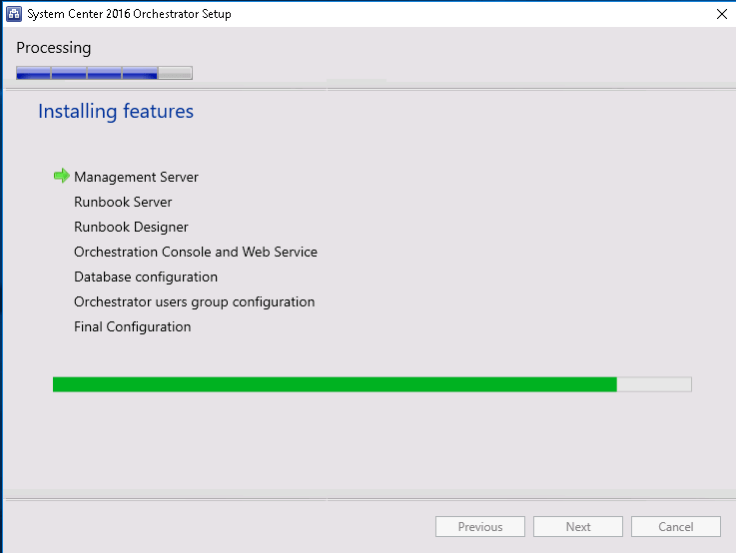Click the Processing header text
This screenshot has width=736, height=553.
(54, 48)
